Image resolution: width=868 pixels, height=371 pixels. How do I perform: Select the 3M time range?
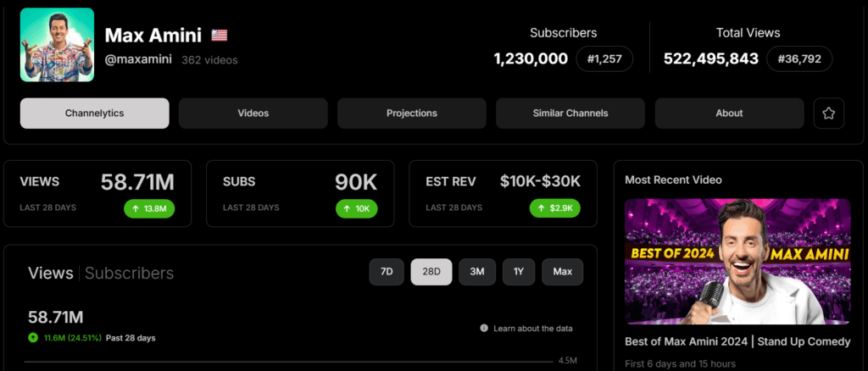[477, 272]
